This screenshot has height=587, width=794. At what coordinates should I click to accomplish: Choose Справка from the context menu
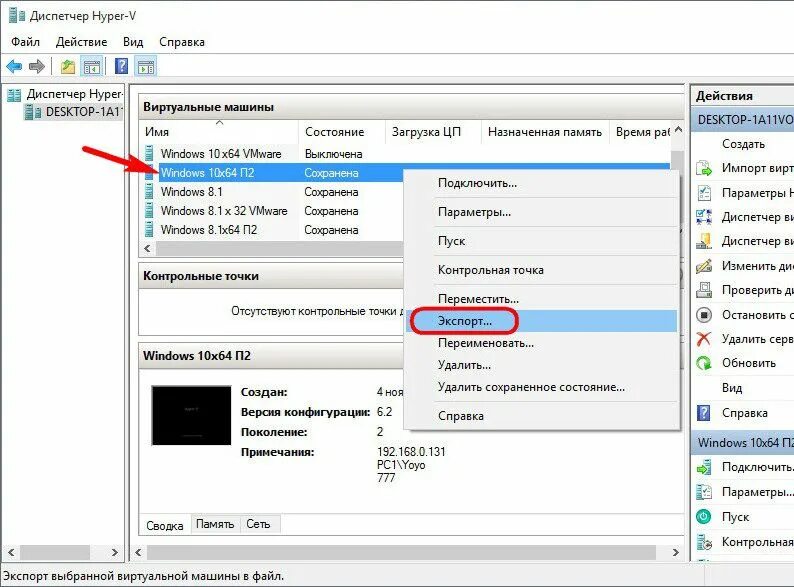(x=542, y=416)
